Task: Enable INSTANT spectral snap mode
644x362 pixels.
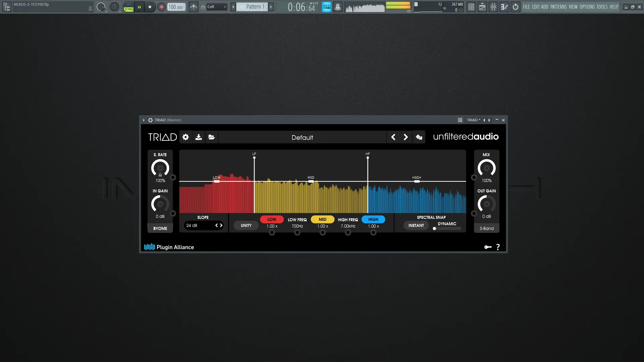Action: pyautogui.click(x=416, y=225)
